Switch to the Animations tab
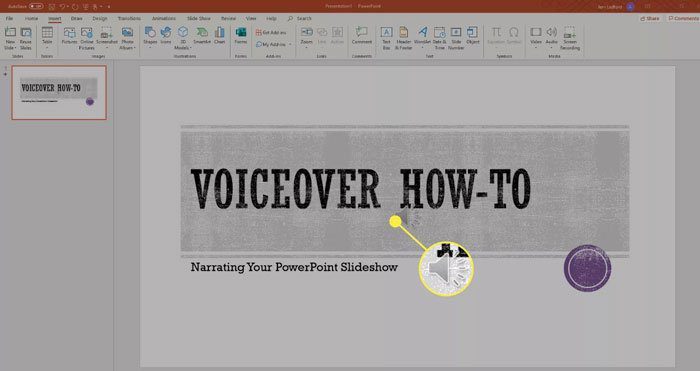700x371 pixels. 164,18
